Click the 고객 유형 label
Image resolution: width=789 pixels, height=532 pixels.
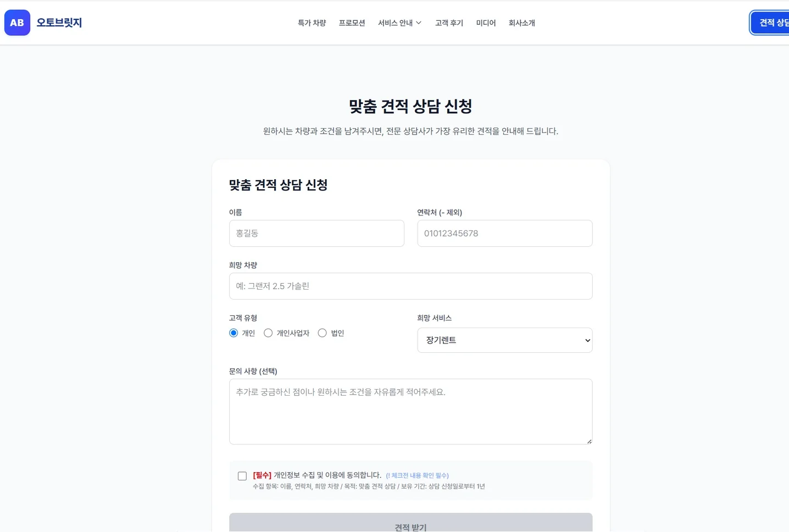[x=243, y=318]
